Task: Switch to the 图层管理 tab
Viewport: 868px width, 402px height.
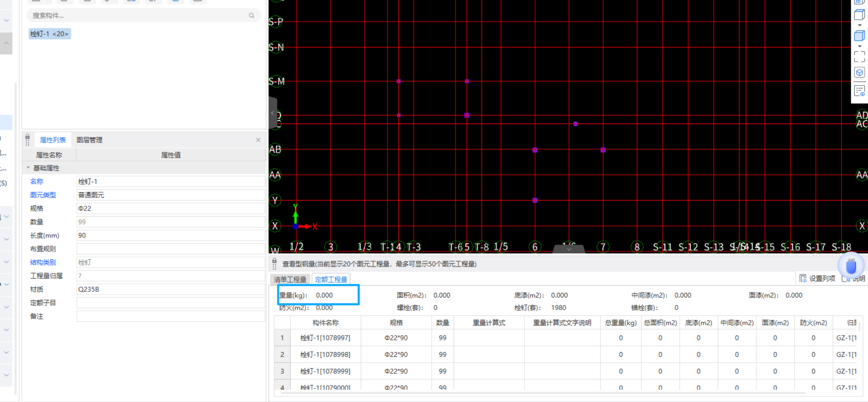Action: click(89, 140)
